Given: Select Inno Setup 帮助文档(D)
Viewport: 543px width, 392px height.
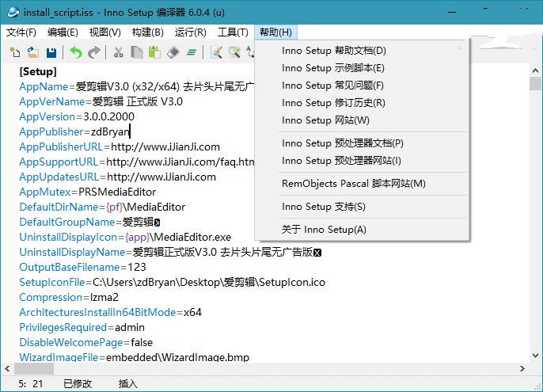Looking at the screenshot, I should pyautogui.click(x=333, y=51).
